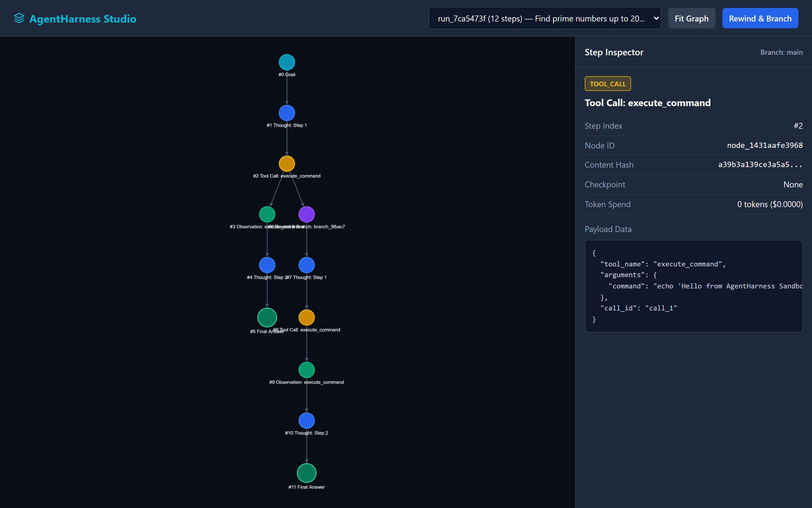Click the node ID node_1431aafe3968
Viewport: 812px width, 508px height.
765,145
